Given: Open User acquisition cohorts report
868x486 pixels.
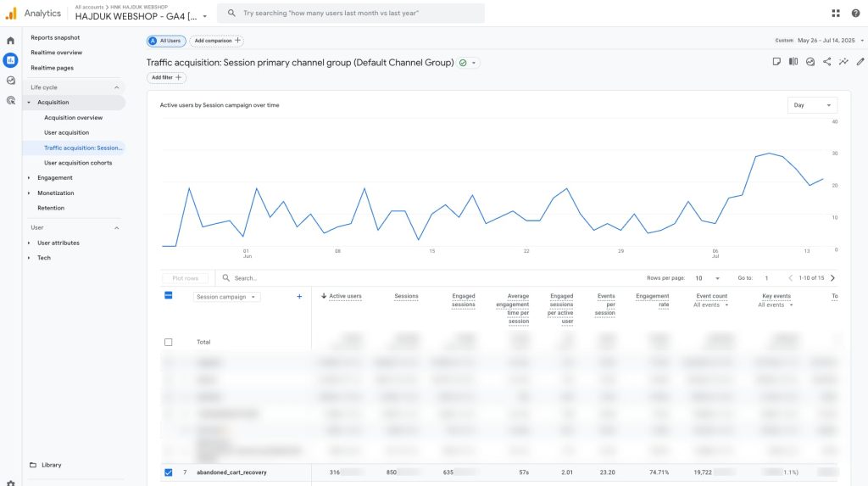Looking at the screenshot, I should tap(78, 163).
